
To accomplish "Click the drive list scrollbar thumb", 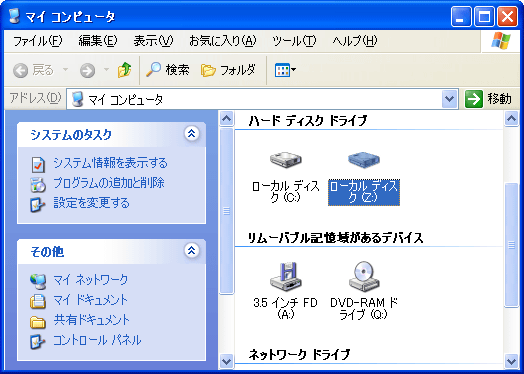I will pyautogui.click(x=511, y=245).
